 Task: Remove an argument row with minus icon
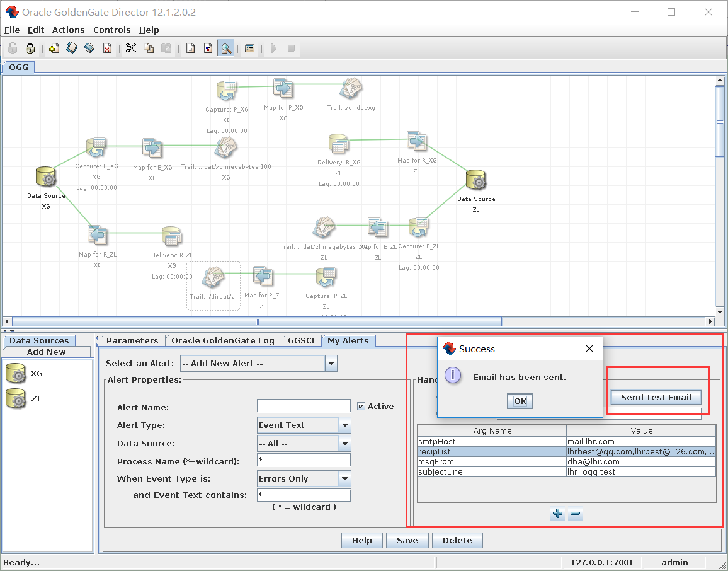[x=575, y=514]
